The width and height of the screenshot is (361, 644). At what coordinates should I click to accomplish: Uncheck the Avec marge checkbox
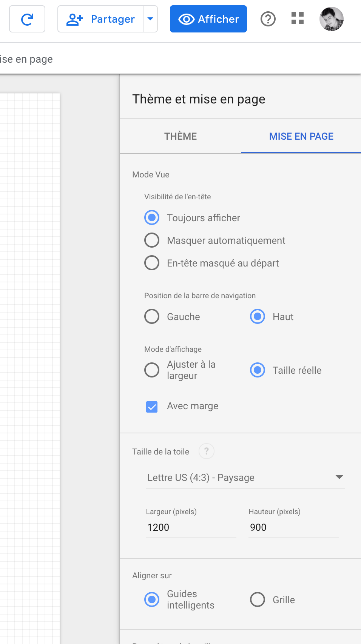tap(152, 407)
